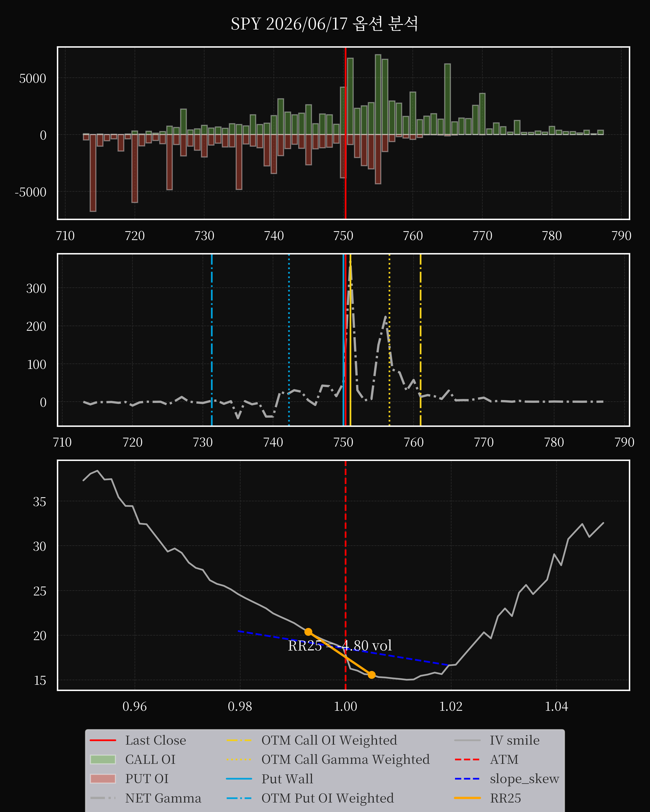Click the '300' y-axis label in gamma chart
650x812 pixels.
pos(36,289)
